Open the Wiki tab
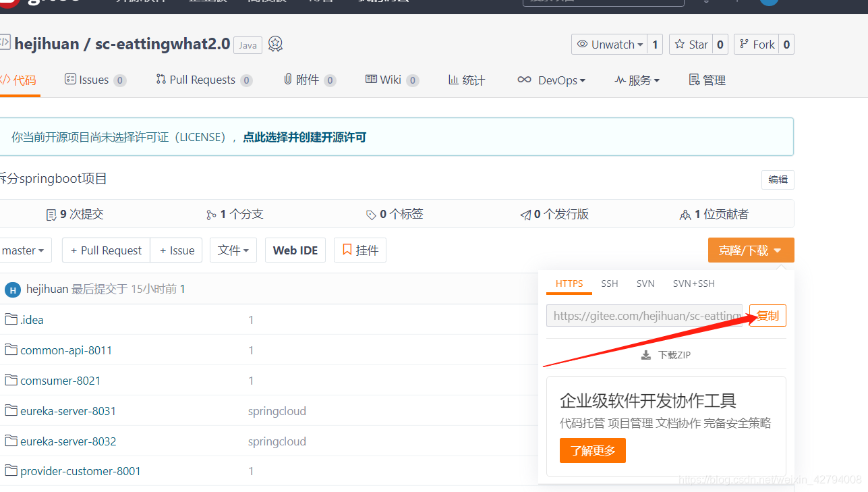The height and width of the screenshot is (492, 868). tap(392, 80)
